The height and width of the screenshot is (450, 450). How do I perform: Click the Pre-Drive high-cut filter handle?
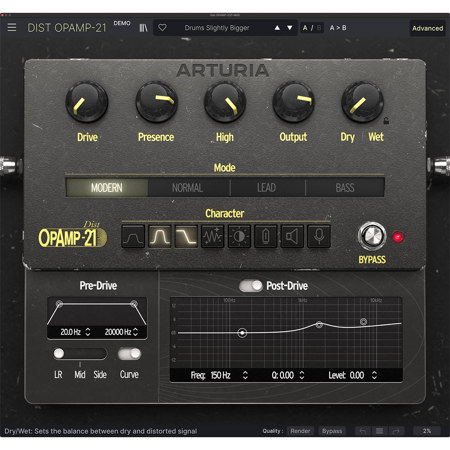[134, 304]
